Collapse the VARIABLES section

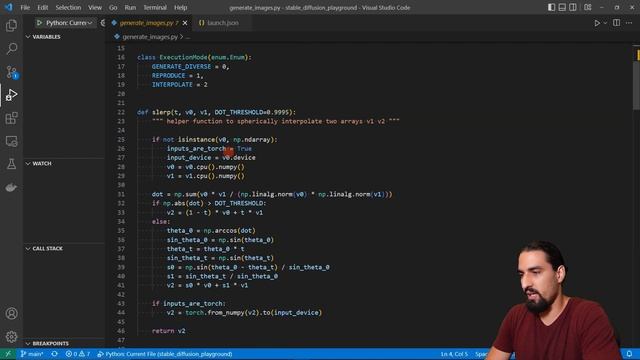click(64, 37)
